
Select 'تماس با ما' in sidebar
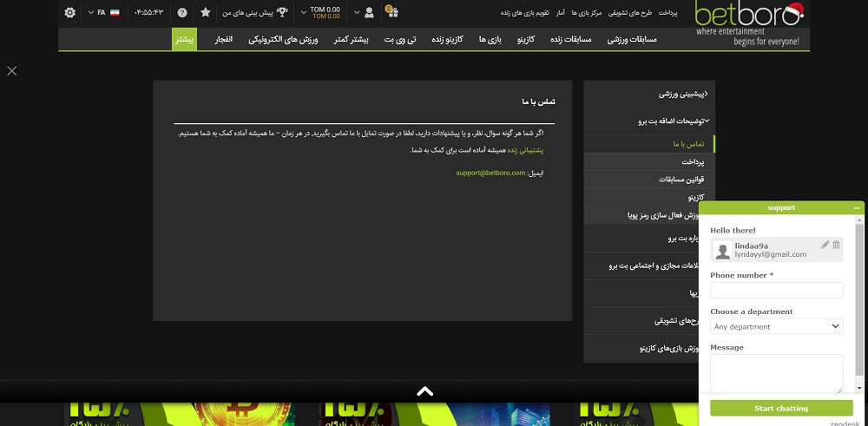point(649,144)
